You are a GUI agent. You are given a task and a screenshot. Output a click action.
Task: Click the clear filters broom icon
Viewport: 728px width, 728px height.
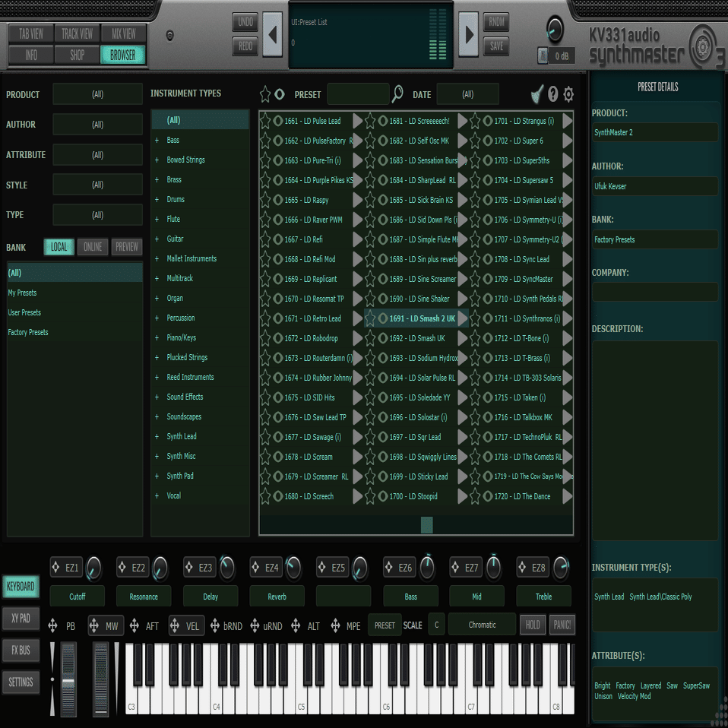[x=537, y=94]
